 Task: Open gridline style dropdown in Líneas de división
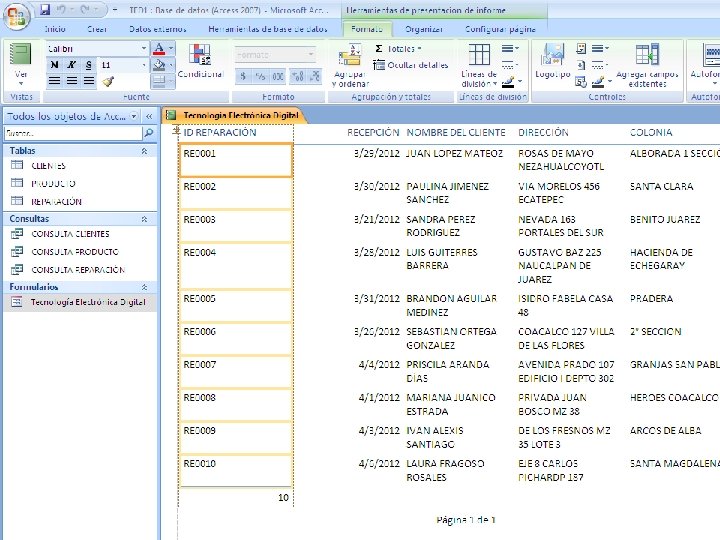510,65
